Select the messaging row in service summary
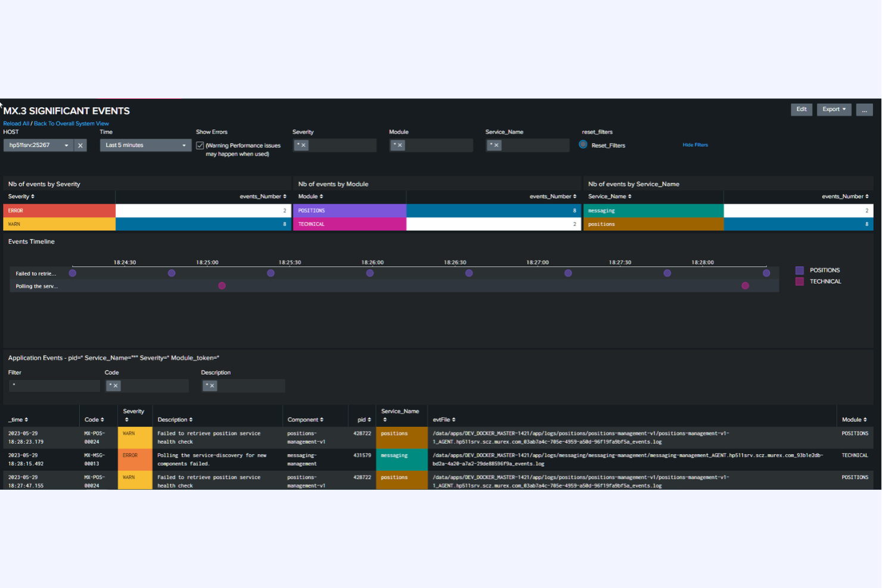The image size is (882, 588). tap(728, 211)
